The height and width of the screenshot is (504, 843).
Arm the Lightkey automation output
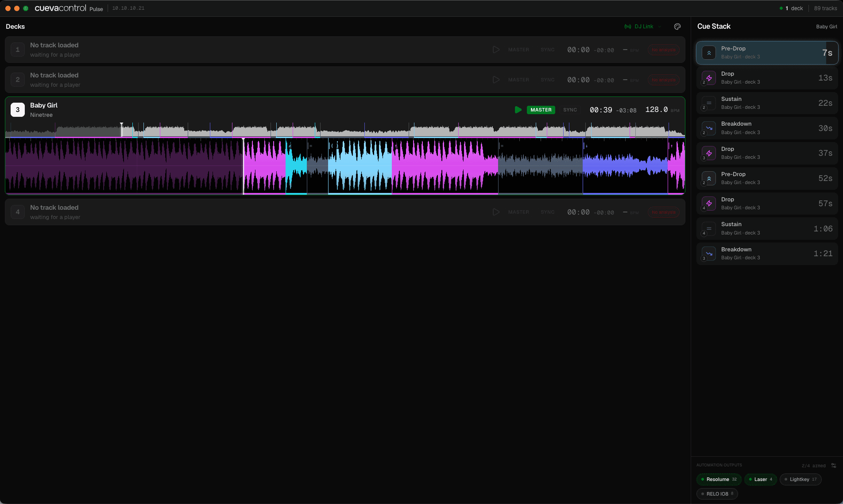point(800,479)
